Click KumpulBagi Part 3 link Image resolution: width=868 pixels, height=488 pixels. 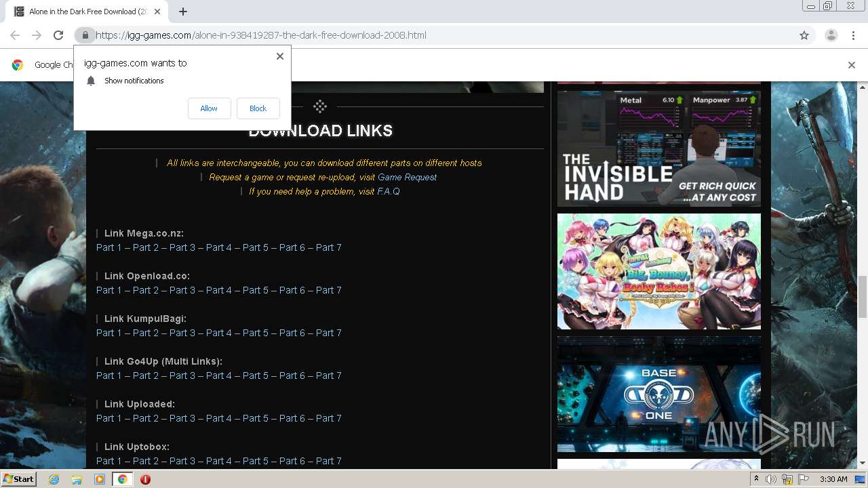tap(182, 333)
